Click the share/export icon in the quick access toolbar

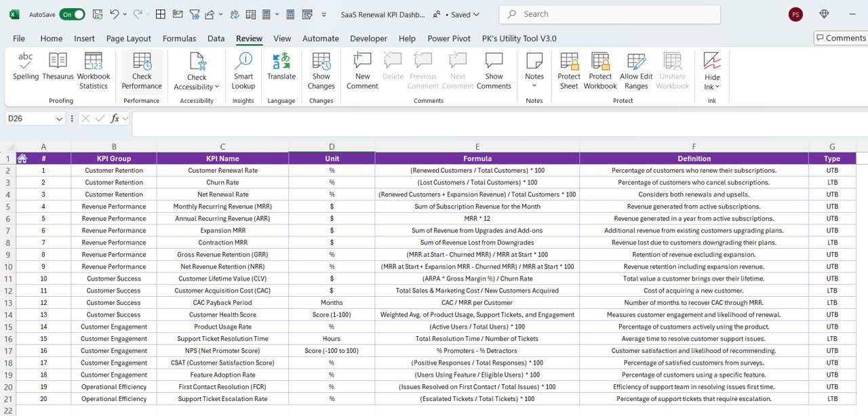tap(210, 14)
